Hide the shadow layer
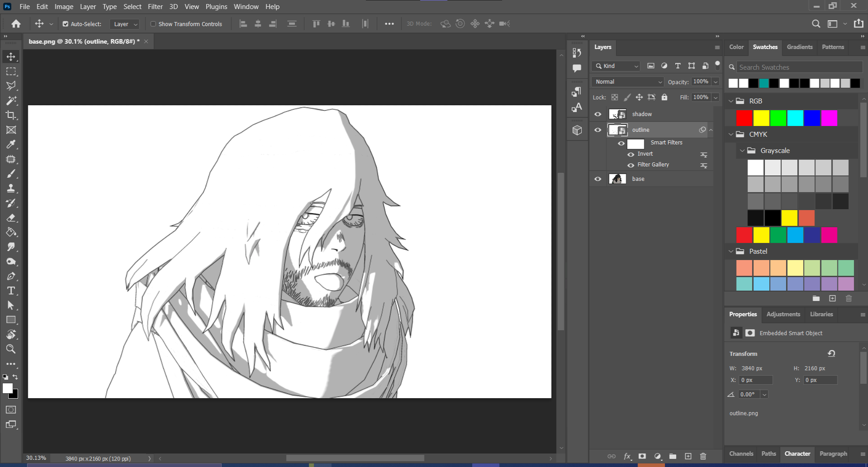The width and height of the screenshot is (868, 467). (x=598, y=114)
